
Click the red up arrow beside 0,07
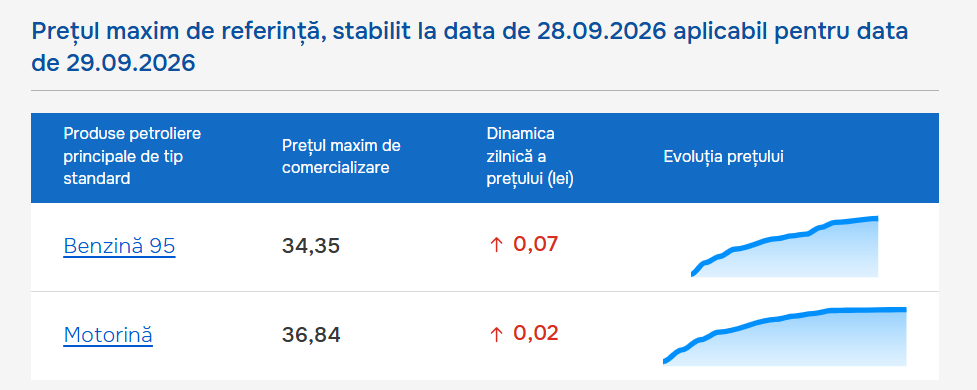tap(496, 245)
